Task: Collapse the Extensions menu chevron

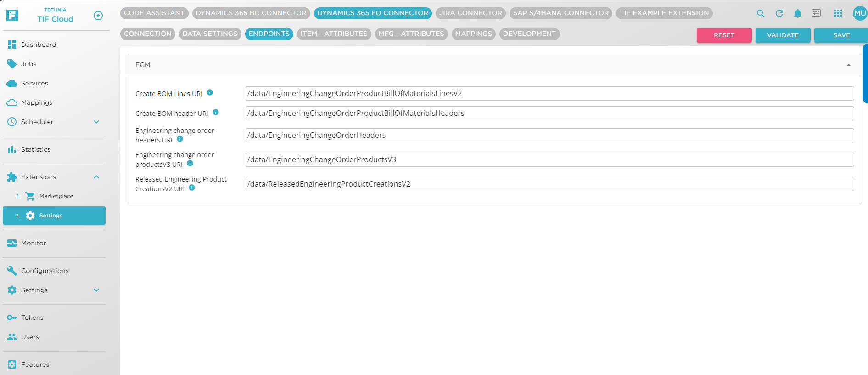Action: [x=96, y=177]
